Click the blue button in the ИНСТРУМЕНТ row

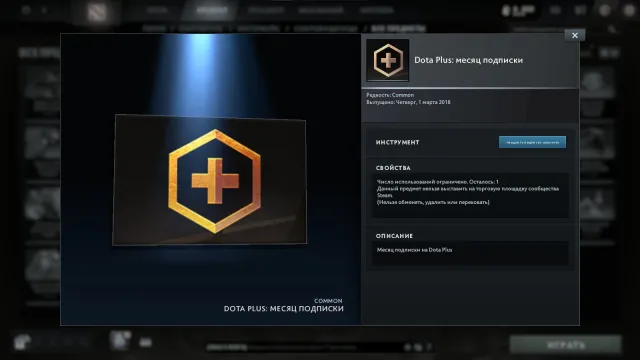[x=532, y=142]
